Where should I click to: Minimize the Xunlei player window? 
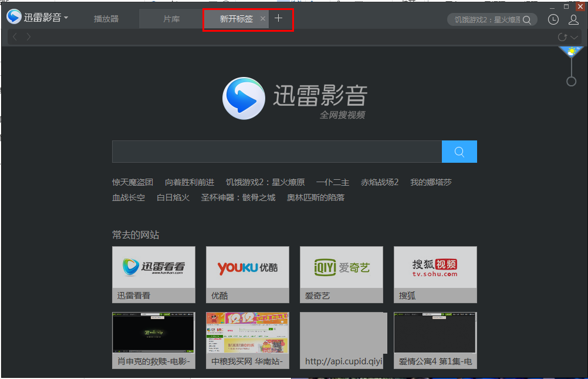coord(552,7)
